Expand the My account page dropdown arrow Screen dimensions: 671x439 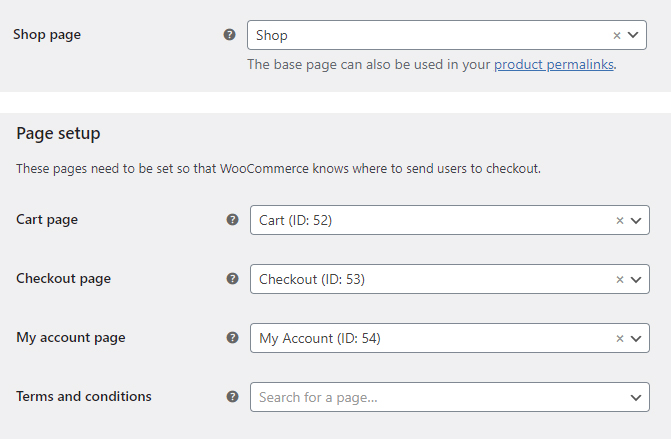(636, 339)
